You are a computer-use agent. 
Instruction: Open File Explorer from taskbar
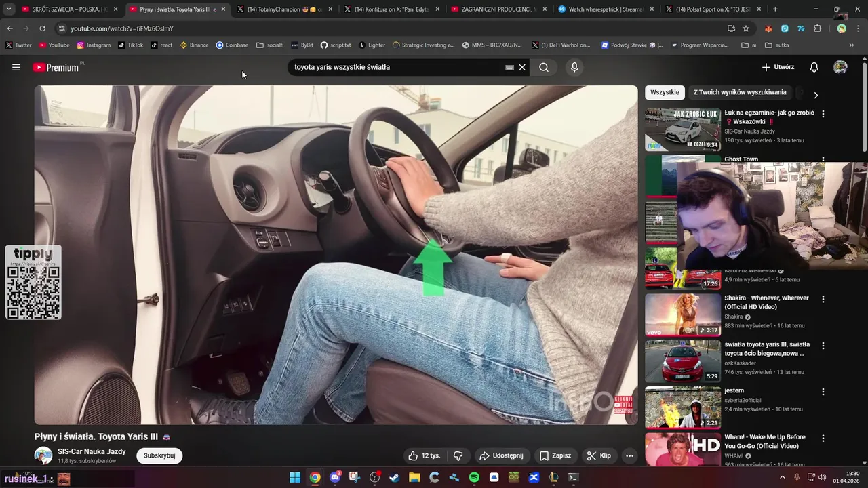pyautogui.click(x=414, y=477)
